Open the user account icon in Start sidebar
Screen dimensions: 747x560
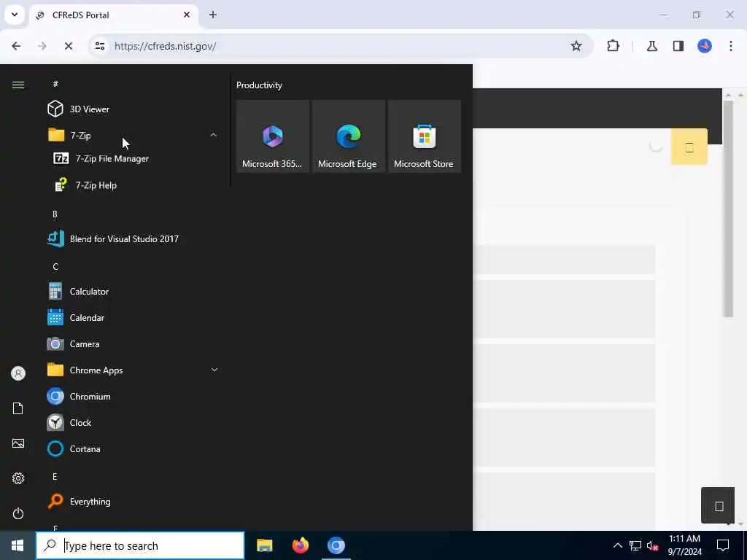18,373
